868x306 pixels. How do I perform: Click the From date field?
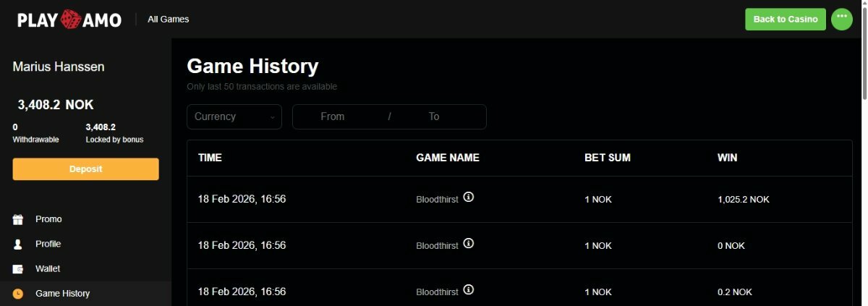(333, 116)
